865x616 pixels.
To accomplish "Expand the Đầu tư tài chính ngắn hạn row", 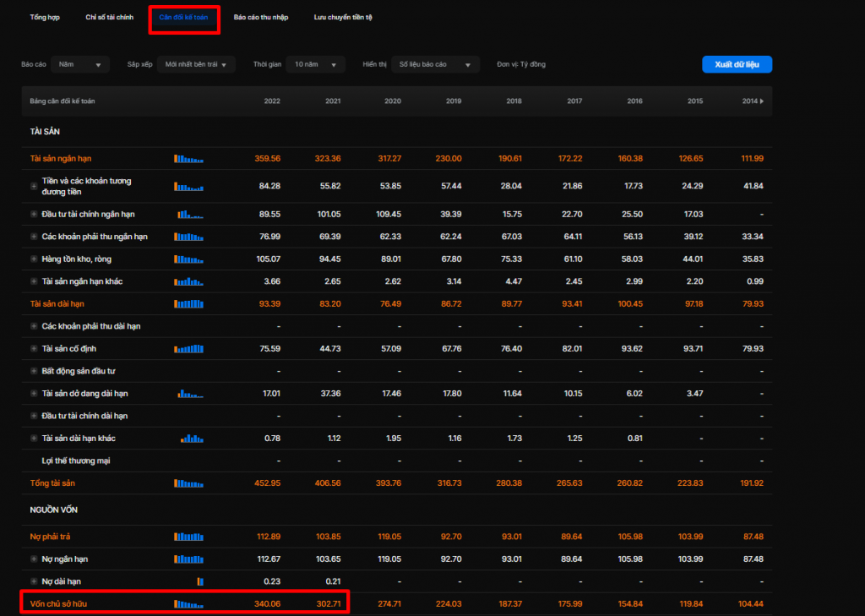I will point(34,215).
